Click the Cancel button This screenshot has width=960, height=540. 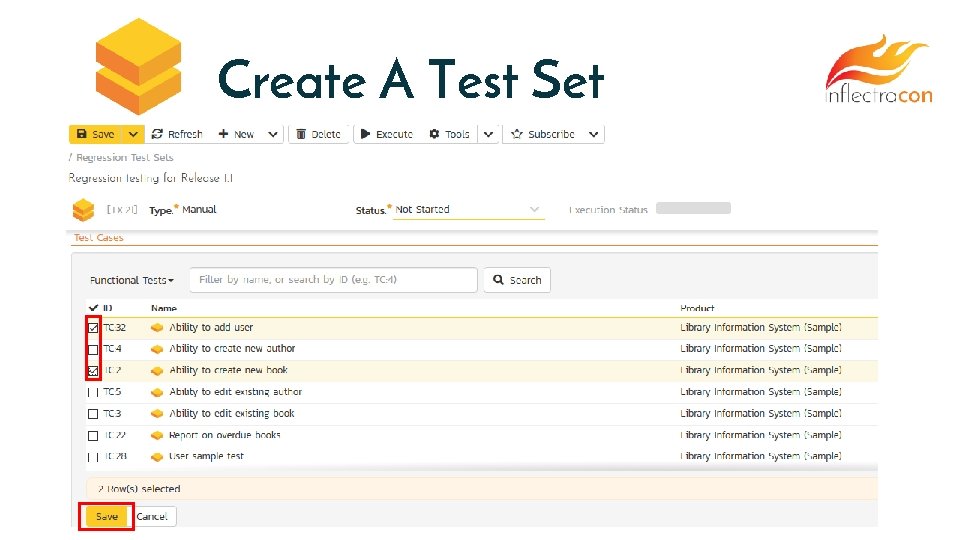tap(153, 517)
